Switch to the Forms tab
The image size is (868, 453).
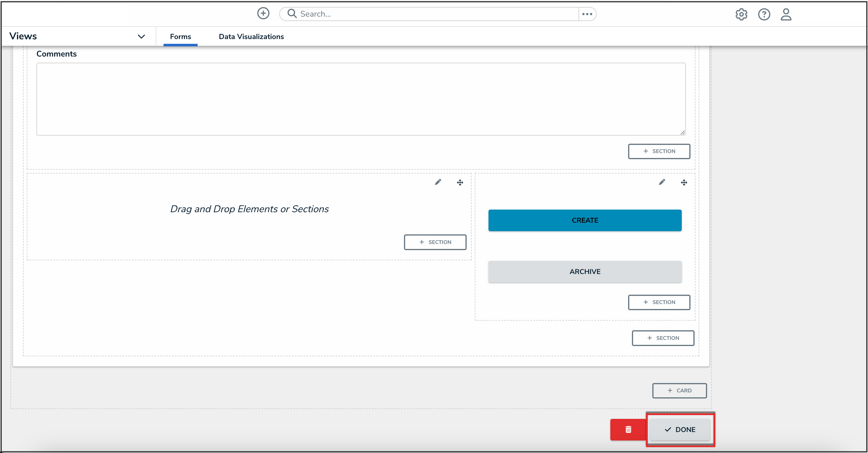[x=180, y=36]
